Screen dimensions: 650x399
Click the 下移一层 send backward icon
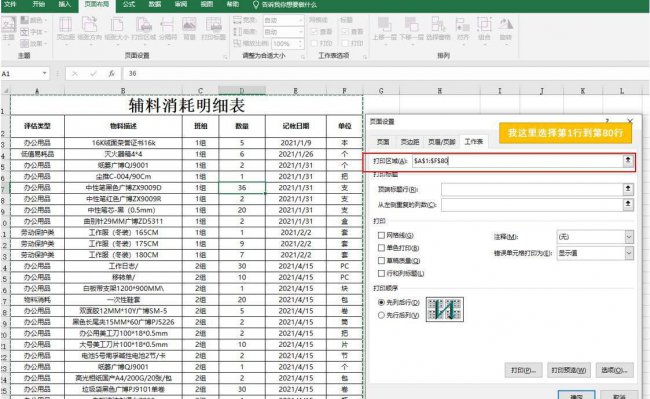click(x=411, y=29)
